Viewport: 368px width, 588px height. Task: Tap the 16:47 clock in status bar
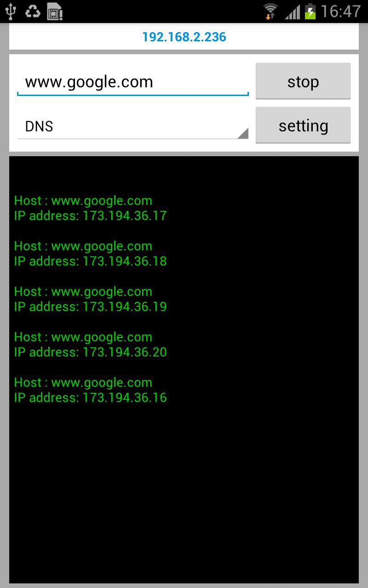point(340,11)
